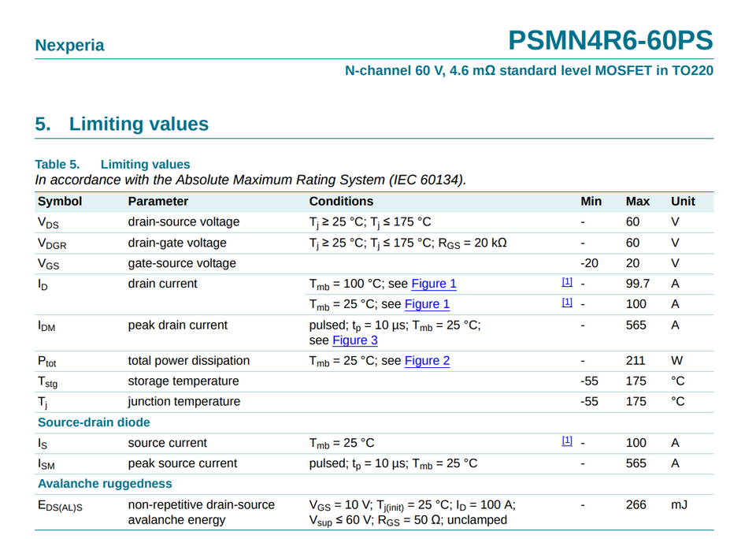
Task: Click the Unit column header
Action: [683, 201]
